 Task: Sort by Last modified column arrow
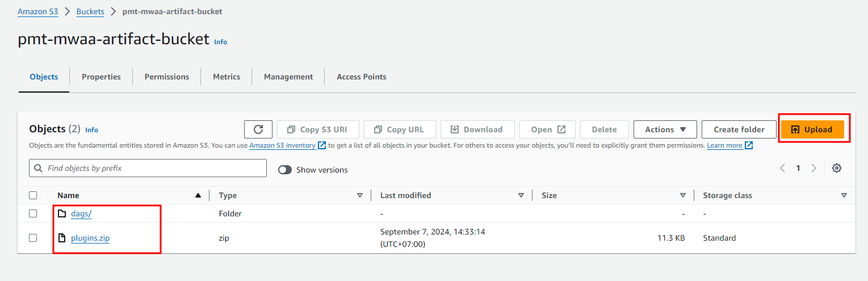pyautogui.click(x=521, y=195)
